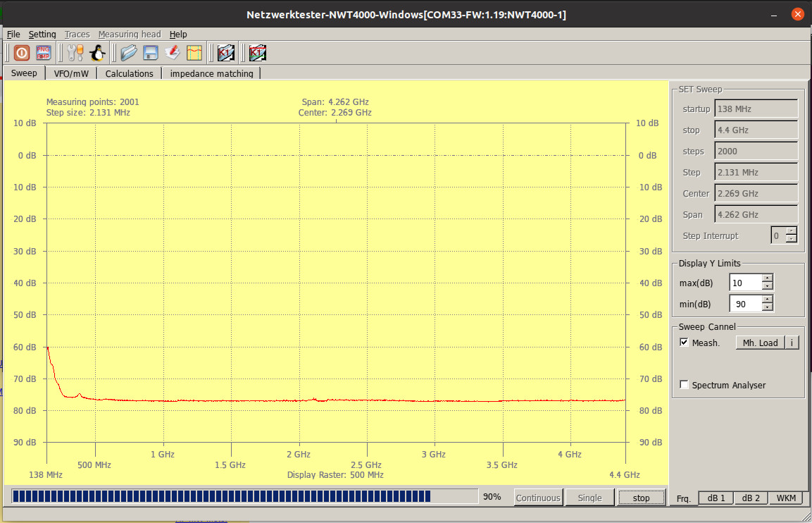Click the stop frequency field

tap(756, 130)
